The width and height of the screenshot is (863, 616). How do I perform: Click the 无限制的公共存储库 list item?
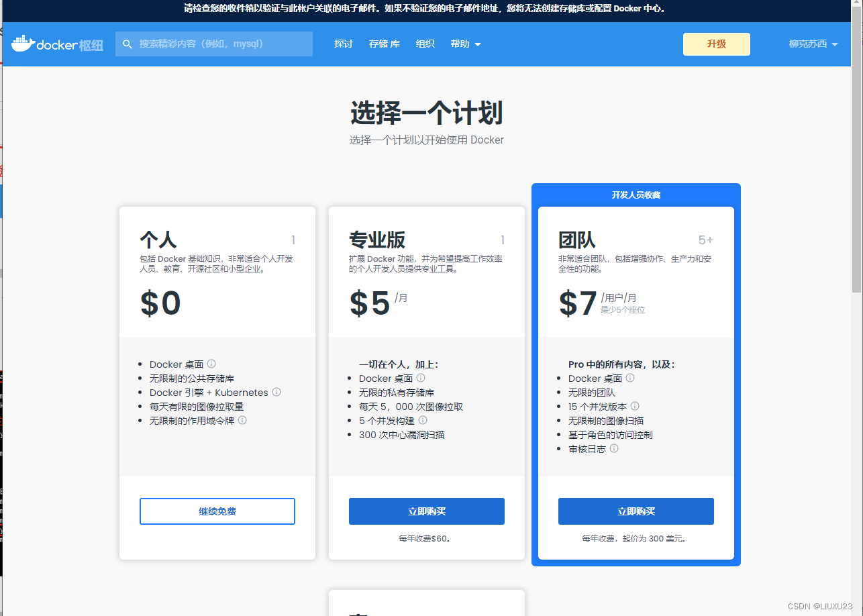192,378
